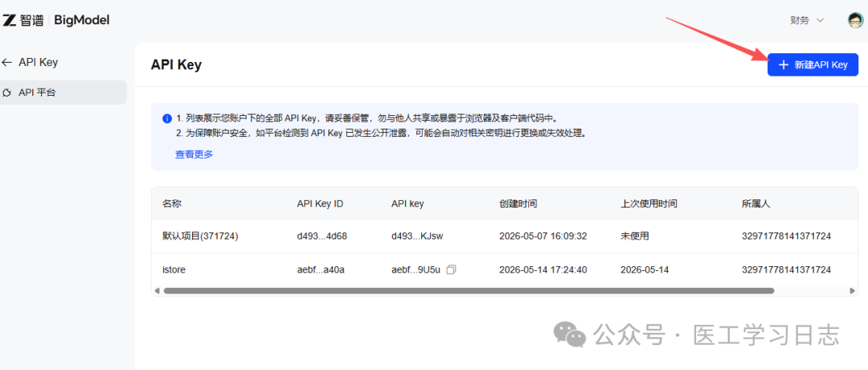
Task: Click owner ID in 默认项目 row
Action: (x=786, y=236)
